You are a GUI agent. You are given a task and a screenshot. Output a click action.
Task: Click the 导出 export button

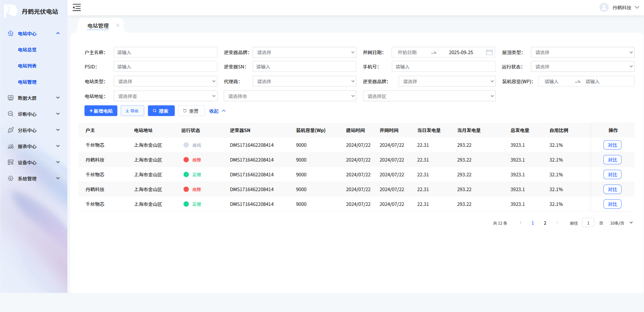[x=132, y=111]
